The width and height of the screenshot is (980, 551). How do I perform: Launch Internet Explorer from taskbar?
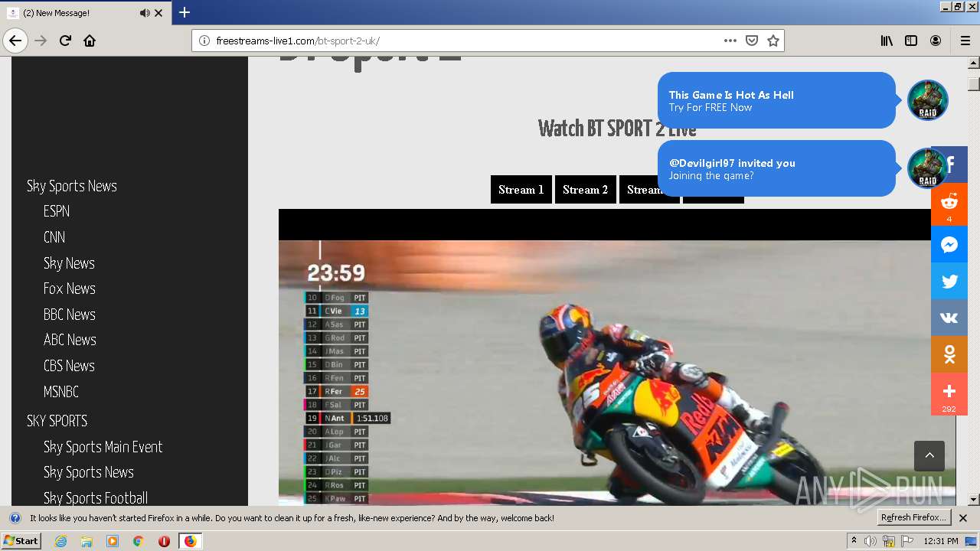(60, 541)
